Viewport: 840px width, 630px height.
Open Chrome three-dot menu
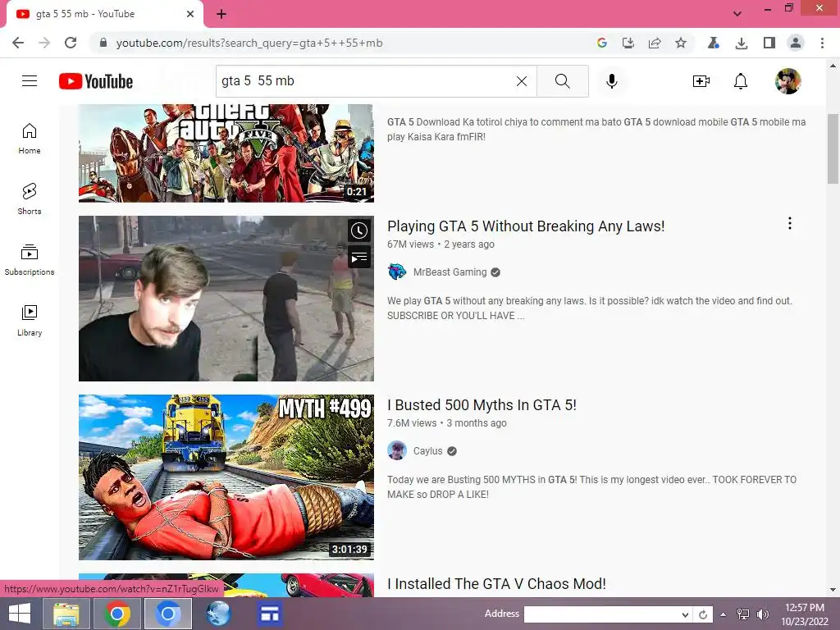(822, 43)
